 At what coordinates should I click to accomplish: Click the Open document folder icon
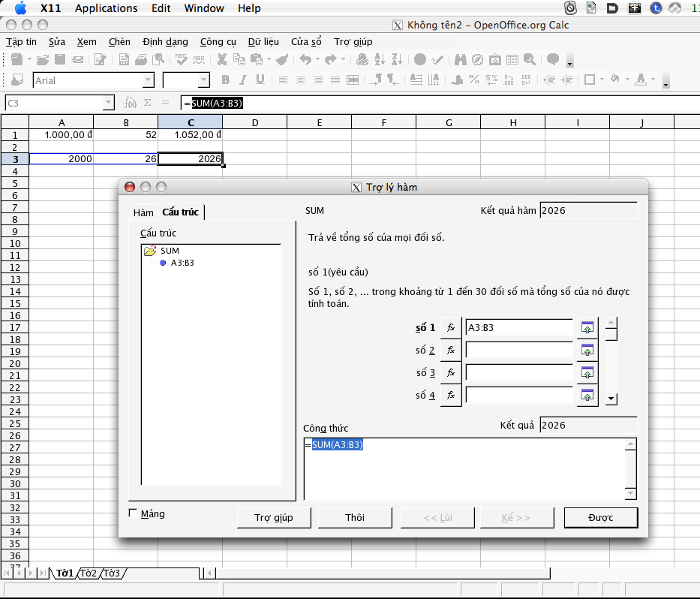pyautogui.click(x=43, y=59)
